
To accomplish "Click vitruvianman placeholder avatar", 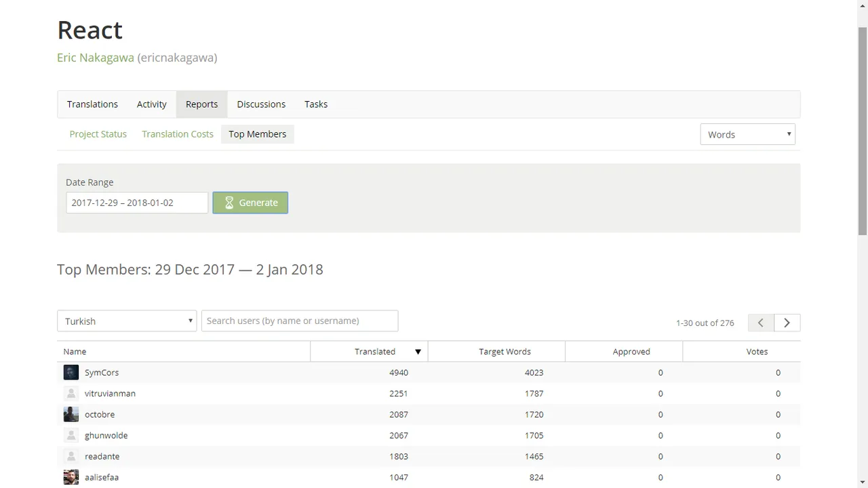I will [71, 393].
